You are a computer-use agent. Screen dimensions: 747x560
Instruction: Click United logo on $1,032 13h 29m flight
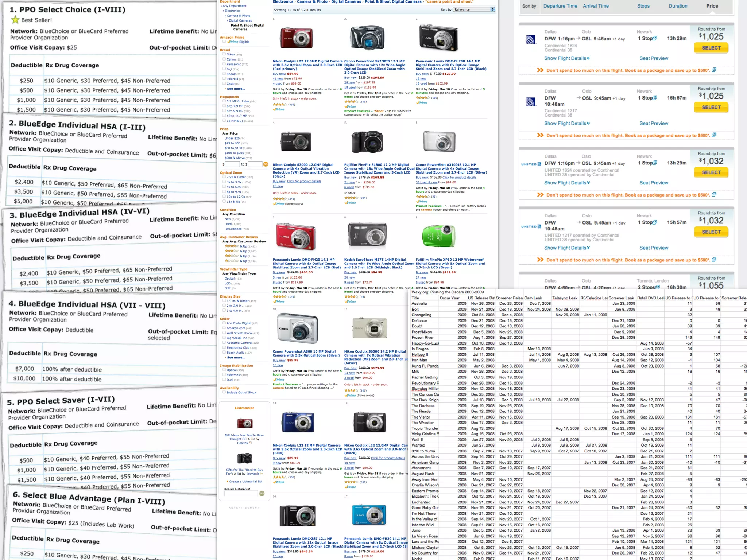point(531,164)
